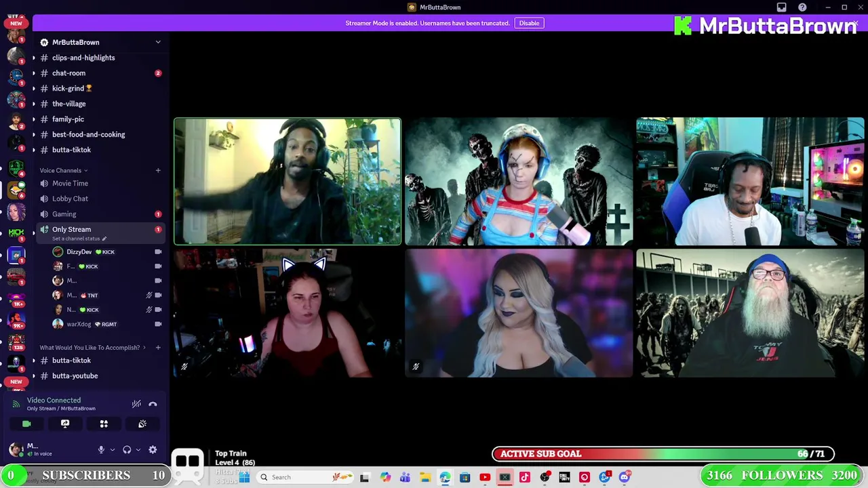The image size is (868, 488).
Task: Open the user avatar in the account panel
Action: click(x=16, y=449)
